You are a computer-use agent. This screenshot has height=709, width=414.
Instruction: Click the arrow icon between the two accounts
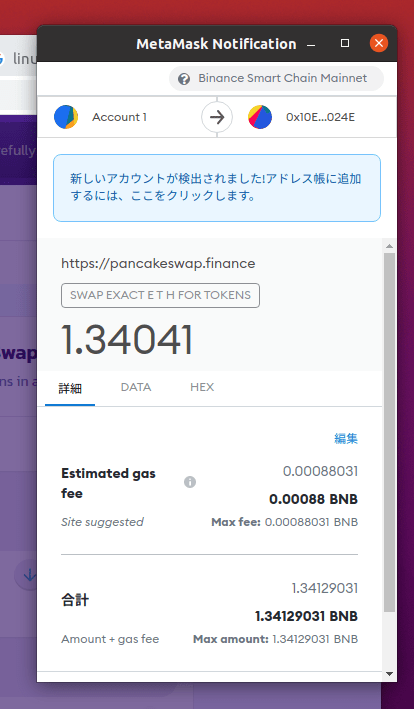217,117
